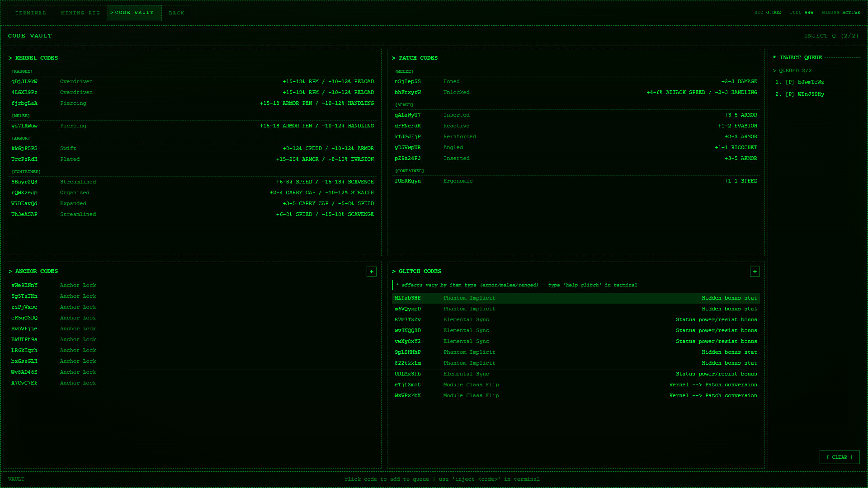Select the BTC 0.002 balance readout
This screenshot has height=488, width=868.
pos(767,13)
